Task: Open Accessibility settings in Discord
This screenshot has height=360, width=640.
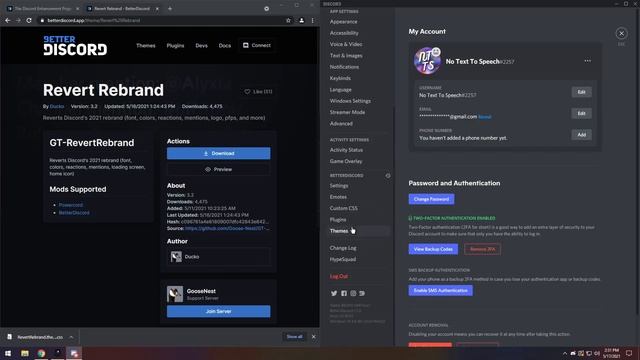Action: pos(344,33)
